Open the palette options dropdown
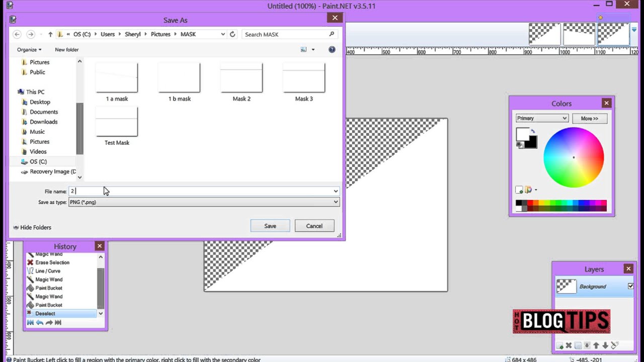This screenshot has width=644, height=362. (x=535, y=190)
